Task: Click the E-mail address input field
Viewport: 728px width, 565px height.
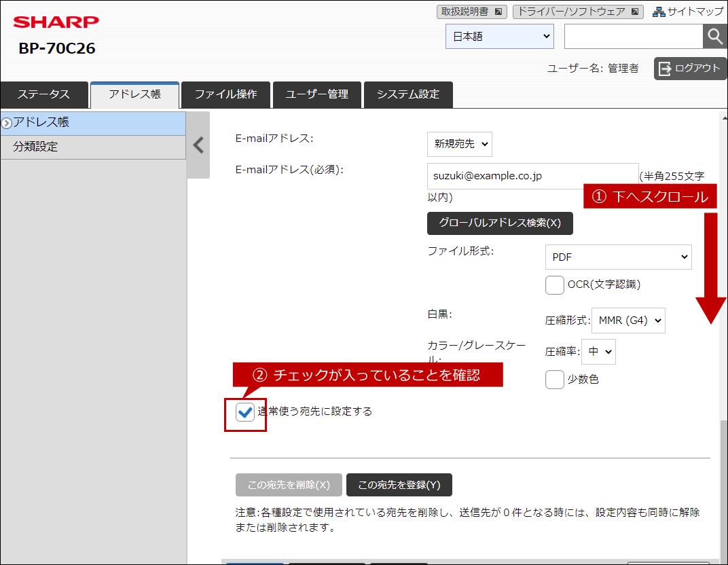Action: pyautogui.click(x=532, y=176)
